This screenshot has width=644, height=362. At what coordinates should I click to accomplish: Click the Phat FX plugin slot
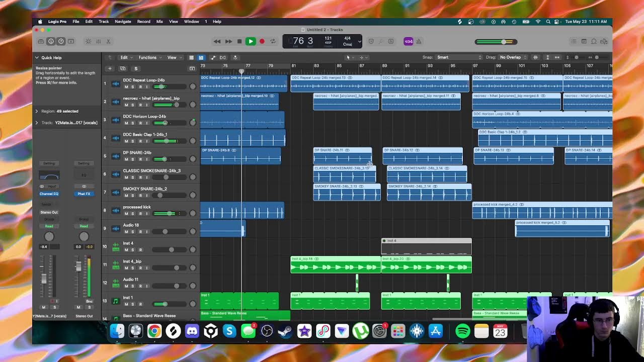coord(84,194)
